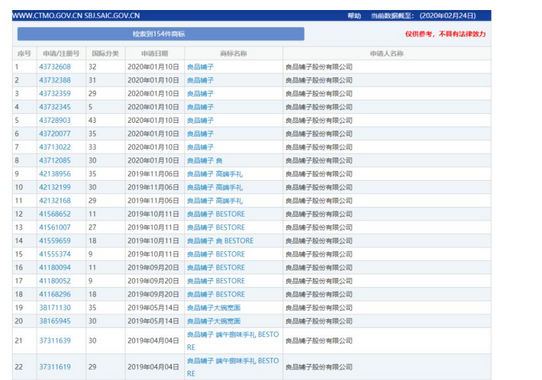Screen dimensions: 542x380
Task: Click the applicant name column header
Action: 386,54
